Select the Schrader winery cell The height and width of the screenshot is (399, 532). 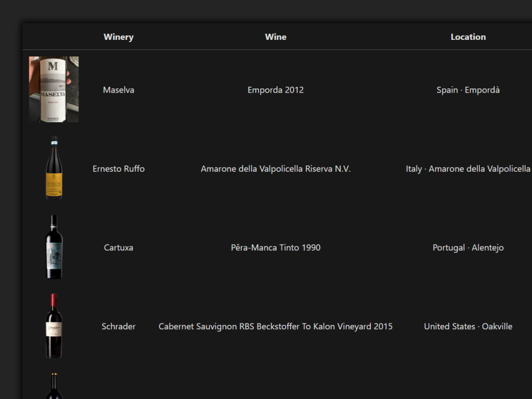(119, 326)
